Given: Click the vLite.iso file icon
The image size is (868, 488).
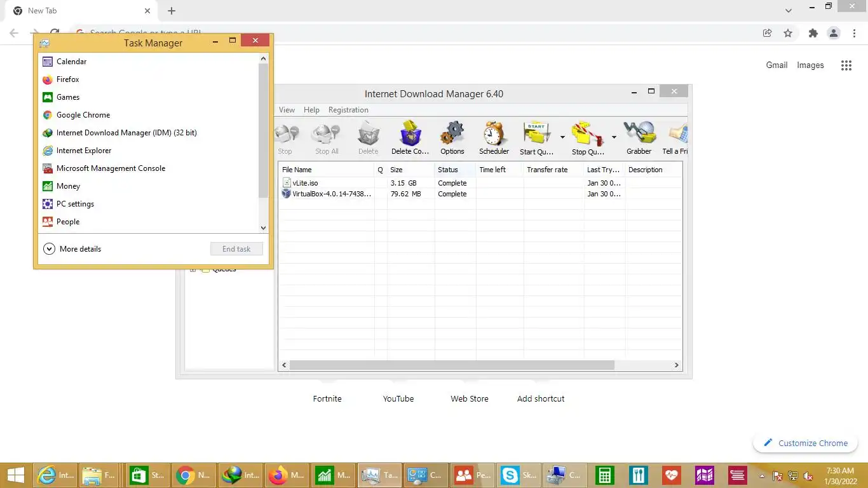Looking at the screenshot, I should click(287, 183).
